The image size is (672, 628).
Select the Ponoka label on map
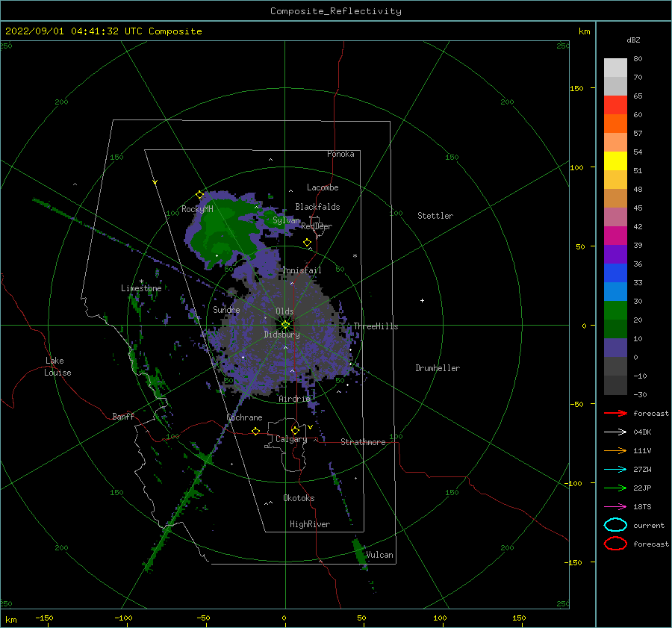(340, 154)
